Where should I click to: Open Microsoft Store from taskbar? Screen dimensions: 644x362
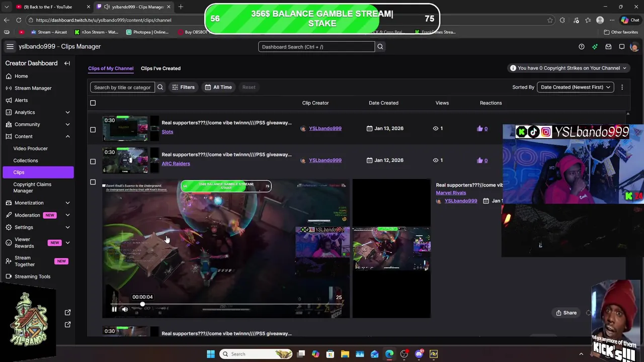point(330,354)
